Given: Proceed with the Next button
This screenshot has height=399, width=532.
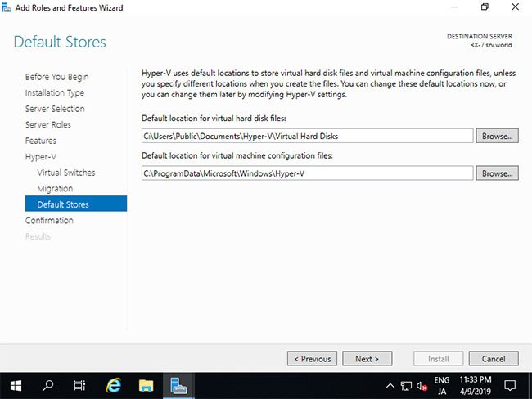Looking at the screenshot, I should (367, 359).
